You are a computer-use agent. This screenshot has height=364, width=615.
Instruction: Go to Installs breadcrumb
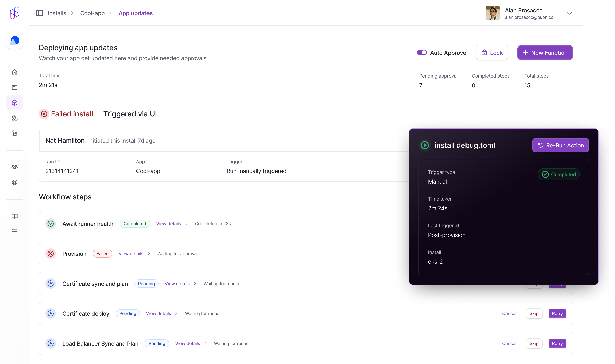pyautogui.click(x=57, y=13)
